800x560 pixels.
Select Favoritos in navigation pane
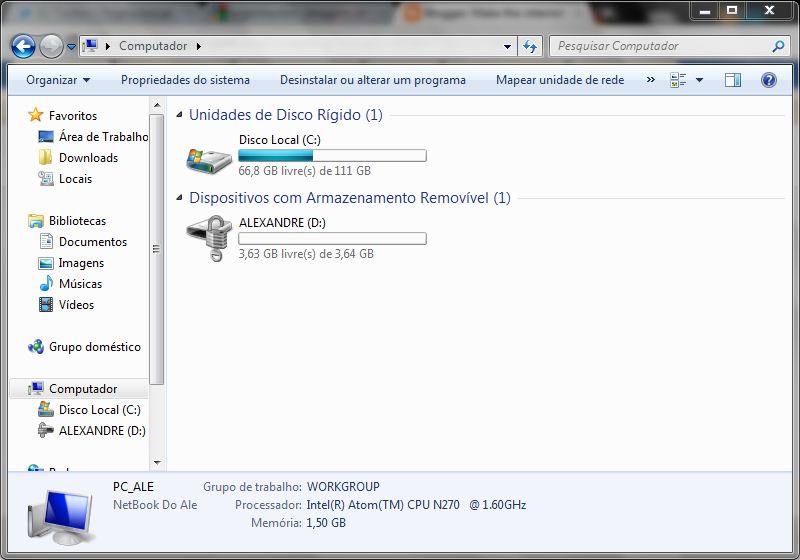click(73, 116)
